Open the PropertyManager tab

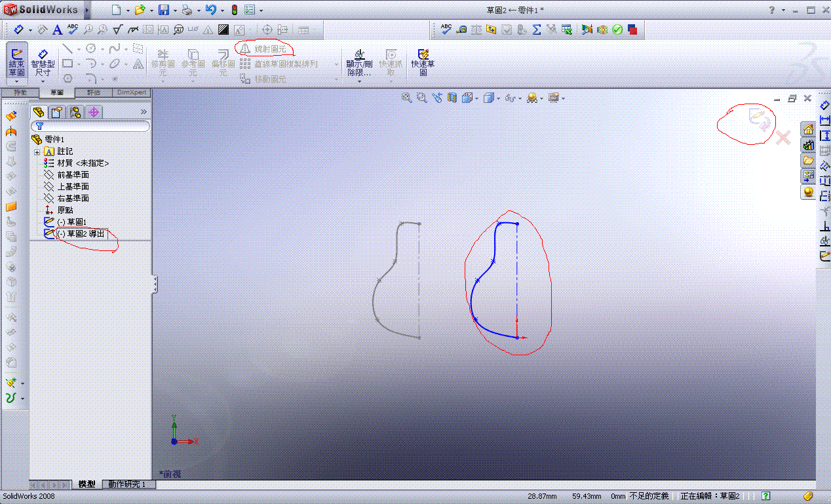point(57,112)
